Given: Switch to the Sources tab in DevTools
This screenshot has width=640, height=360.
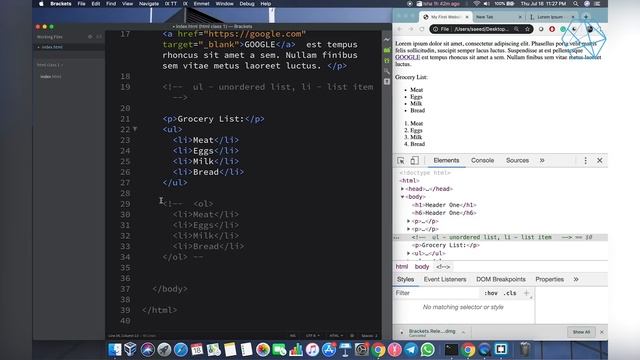Looking at the screenshot, I should coord(517,160).
